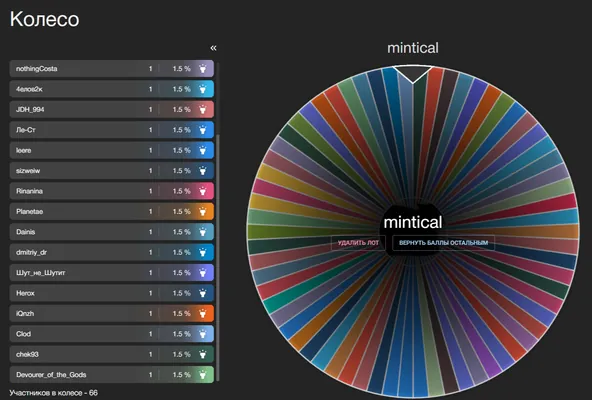Click the УДАЛИТЬ ЛОТ button

(358, 243)
